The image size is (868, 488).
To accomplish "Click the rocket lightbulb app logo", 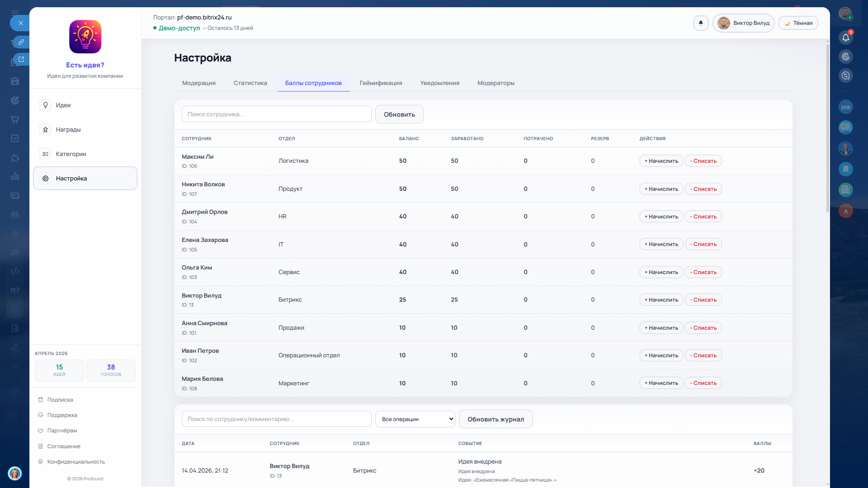I will tap(85, 37).
